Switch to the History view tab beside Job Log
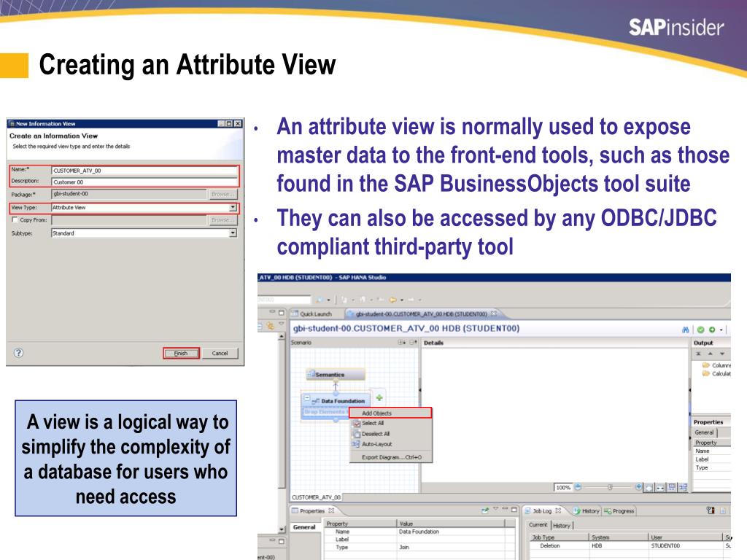The width and height of the screenshot is (747, 560). [x=587, y=511]
